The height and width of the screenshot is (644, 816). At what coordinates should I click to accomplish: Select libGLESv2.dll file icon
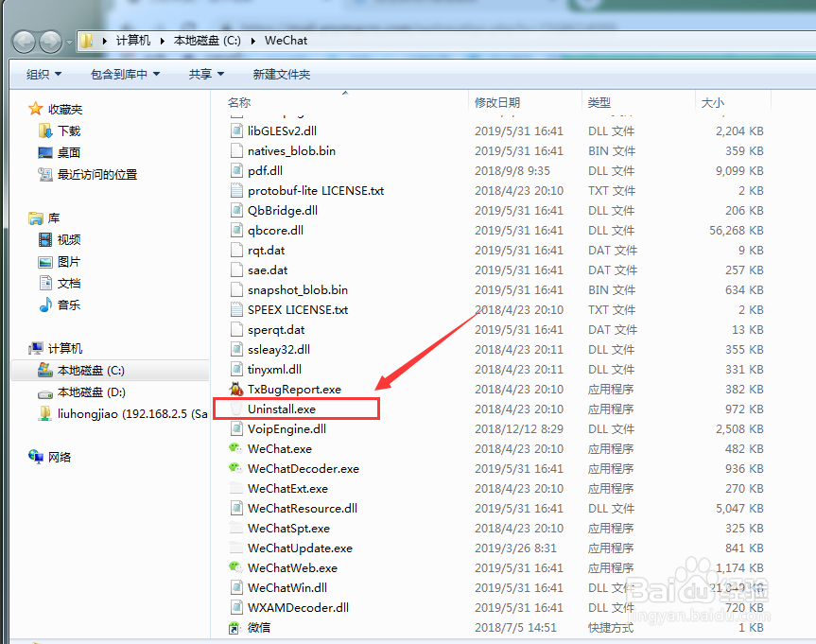coord(236,131)
